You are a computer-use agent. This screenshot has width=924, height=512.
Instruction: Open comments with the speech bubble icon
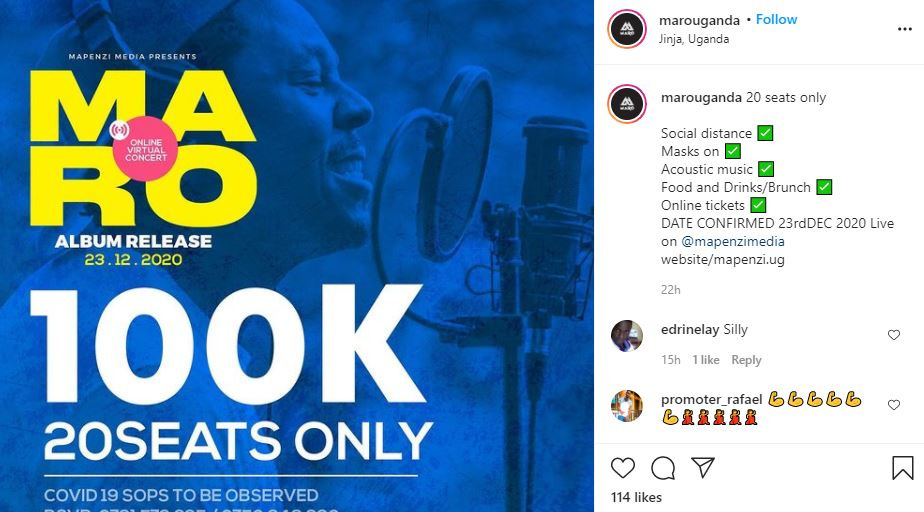point(663,468)
